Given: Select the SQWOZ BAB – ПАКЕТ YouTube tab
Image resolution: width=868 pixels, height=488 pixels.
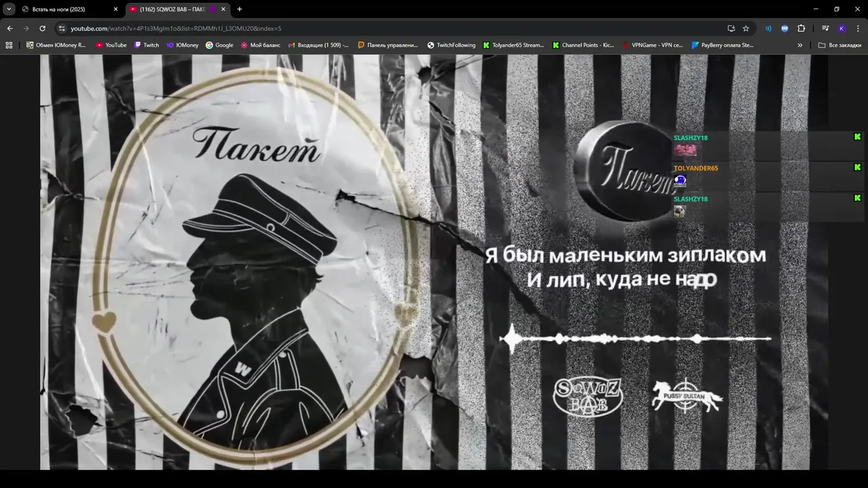Looking at the screenshot, I should [x=178, y=9].
